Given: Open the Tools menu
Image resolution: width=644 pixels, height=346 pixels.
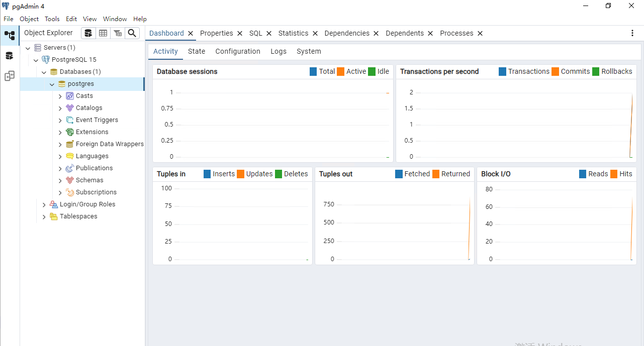Looking at the screenshot, I should (52, 19).
